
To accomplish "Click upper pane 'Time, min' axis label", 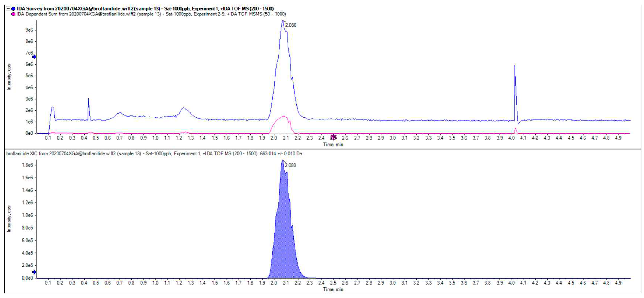I will click(333, 145).
